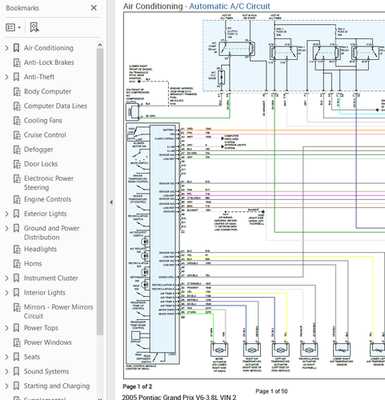Go to the Cruise Control bookmark
Image resolution: width=385 pixels, height=400 pixels.
pyautogui.click(x=45, y=135)
